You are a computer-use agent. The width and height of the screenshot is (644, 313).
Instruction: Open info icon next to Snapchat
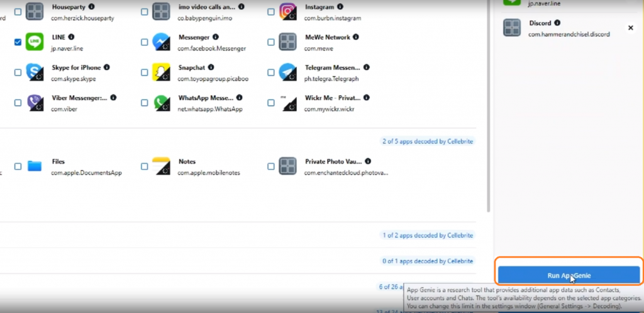pyautogui.click(x=211, y=67)
